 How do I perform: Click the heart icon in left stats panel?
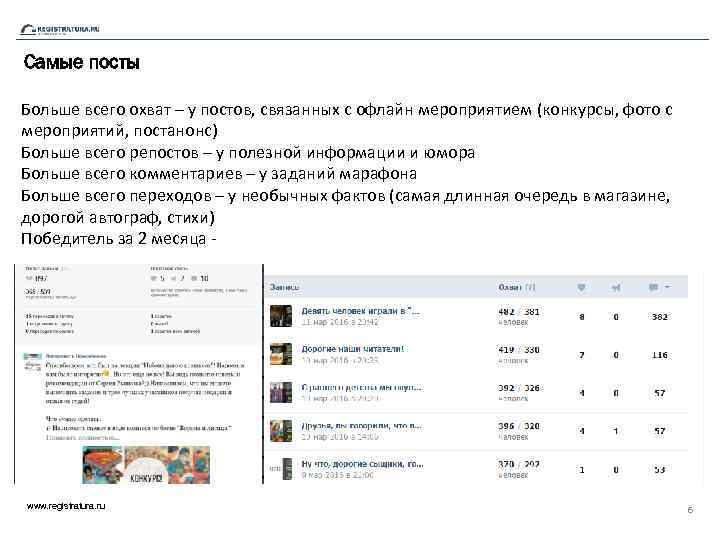[154, 278]
